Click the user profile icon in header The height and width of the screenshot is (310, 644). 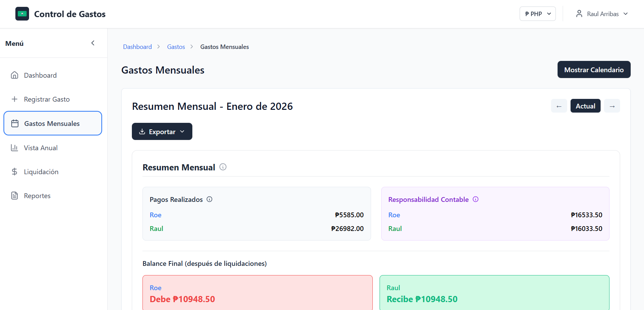579,14
